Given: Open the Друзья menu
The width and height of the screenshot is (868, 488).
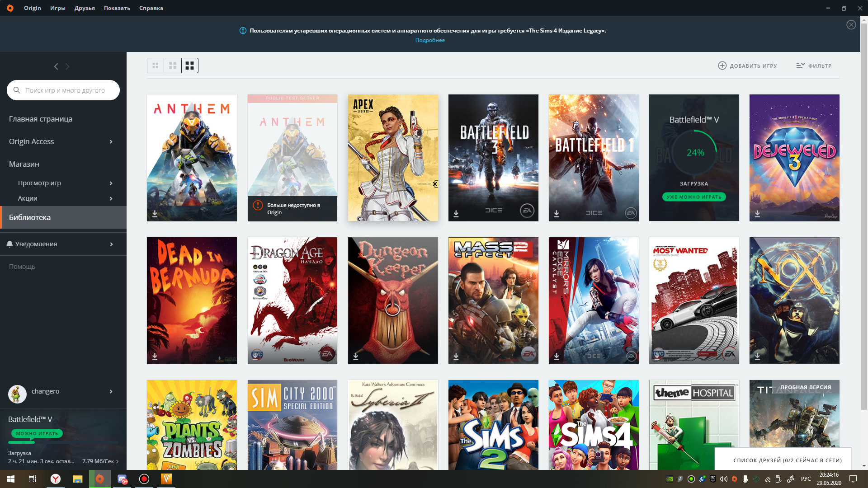Looking at the screenshot, I should (85, 8).
